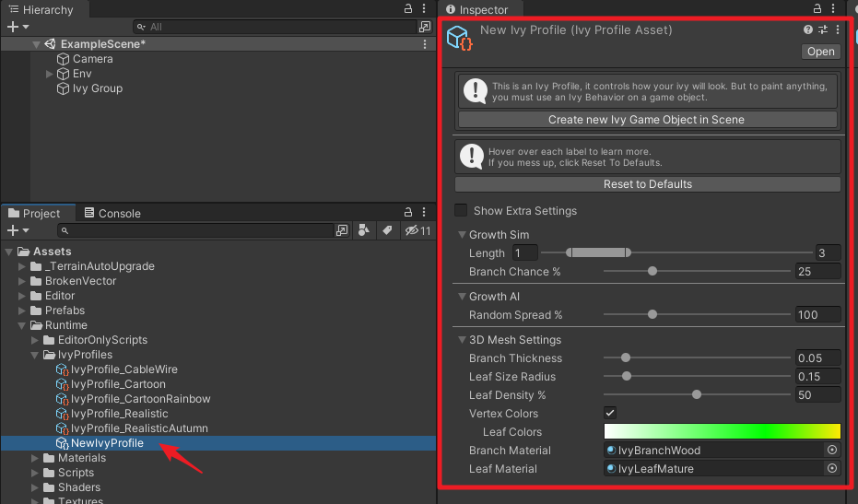Select the IvyProfile_Cartoon asset icon
Viewport: 858px width, 504px height.
63,385
